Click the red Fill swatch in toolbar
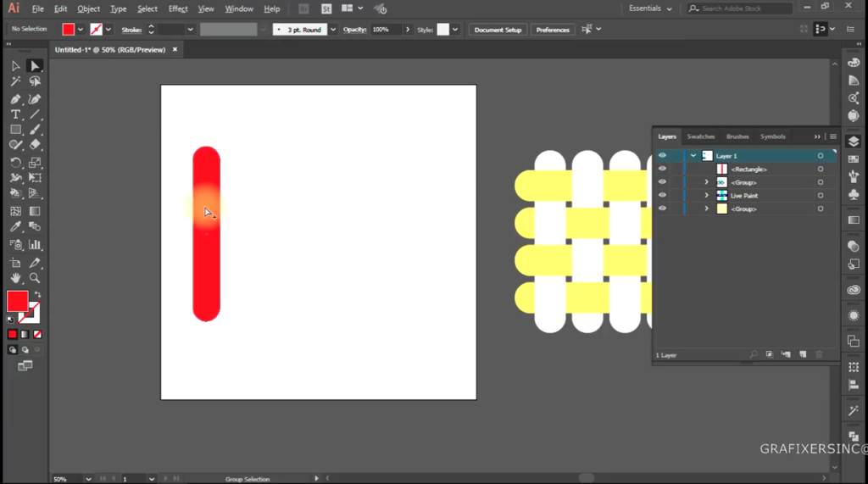Image resolution: width=868 pixels, height=484 pixels. [17, 301]
